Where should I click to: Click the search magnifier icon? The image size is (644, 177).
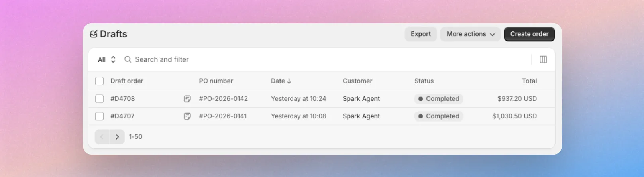pos(128,59)
